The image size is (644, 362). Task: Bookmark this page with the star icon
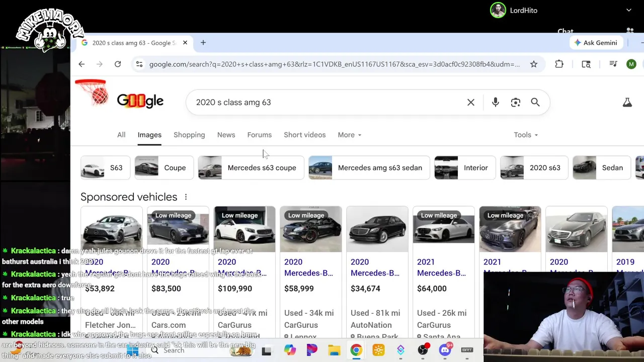[534, 64]
